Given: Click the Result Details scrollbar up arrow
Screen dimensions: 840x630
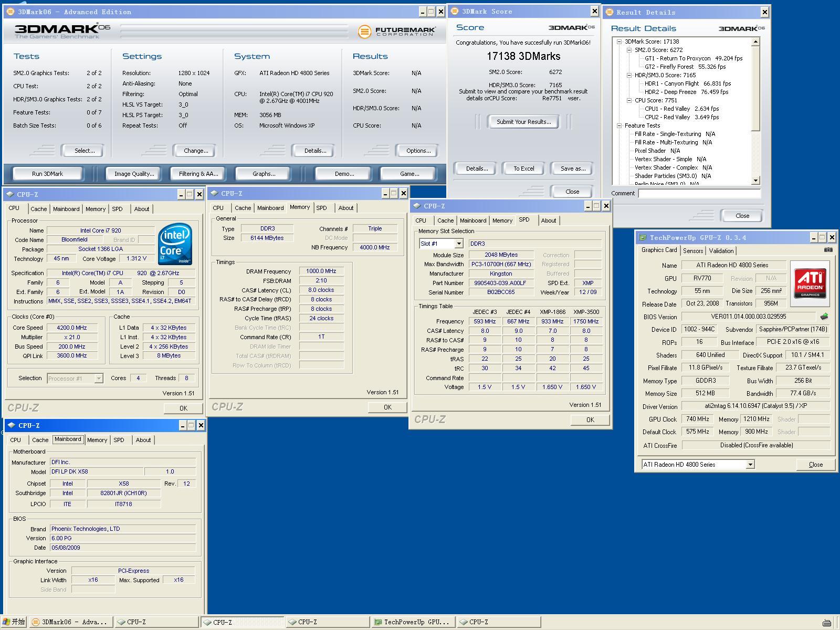Looking at the screenshot, I should (x=755, y=41).
